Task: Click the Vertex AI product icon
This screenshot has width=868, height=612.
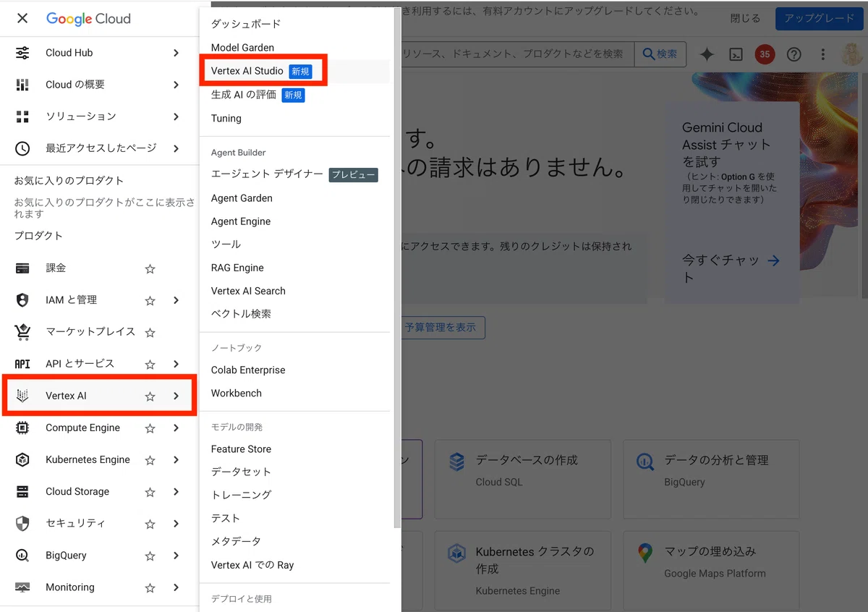Action: 22,396
